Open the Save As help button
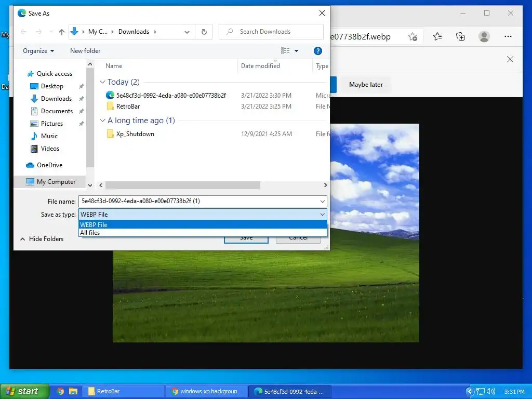The image size is (532, 399). click(x=317, y=51)
